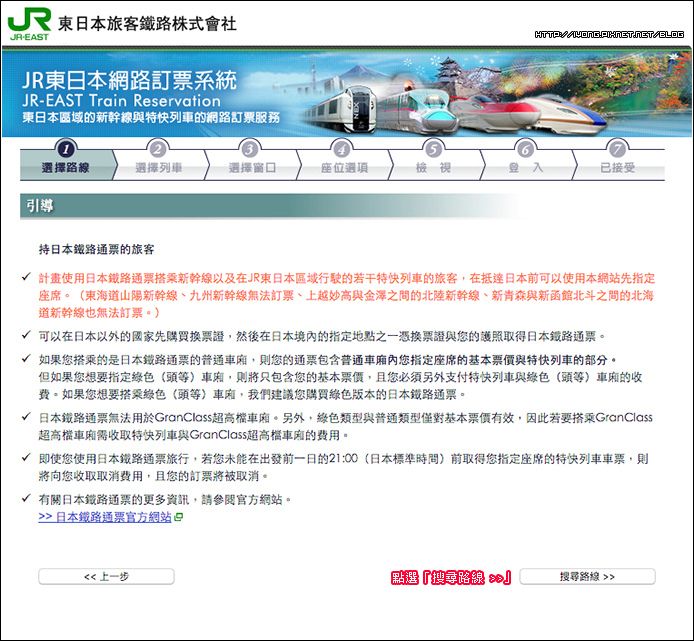This screenshot has height=641, width=694.
Task: Click heading 持日本鐵路通票的旅客
Action: point(96,249)
